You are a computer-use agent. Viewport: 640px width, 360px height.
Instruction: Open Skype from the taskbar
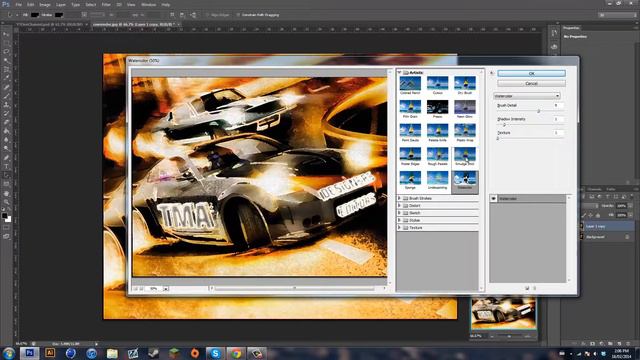215,353
